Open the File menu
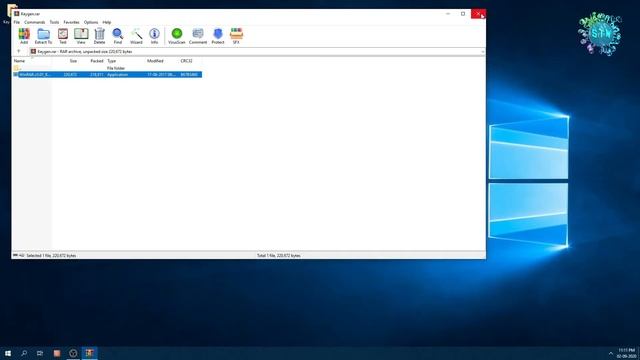The height and width of the screenshot is (360, 640). coord(17,22)
